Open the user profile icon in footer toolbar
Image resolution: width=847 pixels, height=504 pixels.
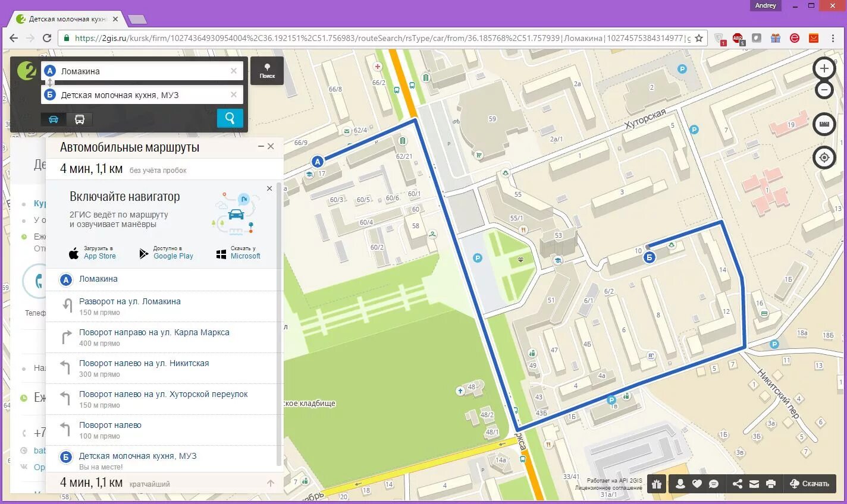coord(680,484)
